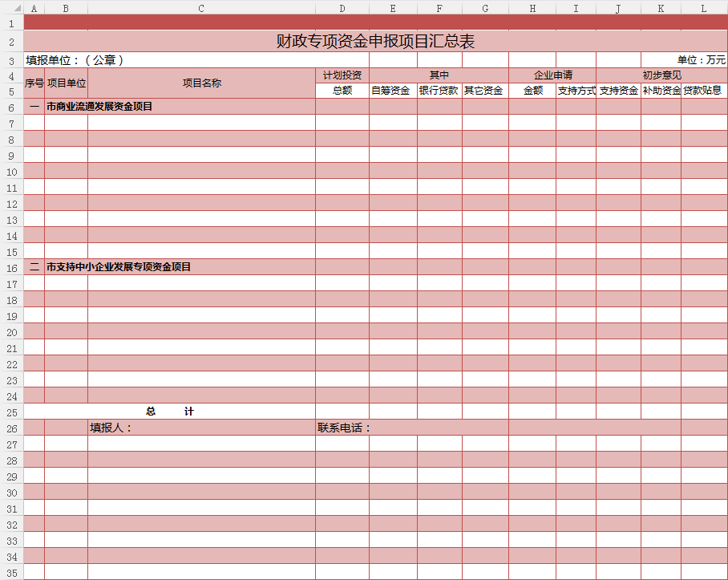The width and height of the screenshot is (728, 580).
Task: Select the 支持方式 heading cell
Action: [576, 91]
